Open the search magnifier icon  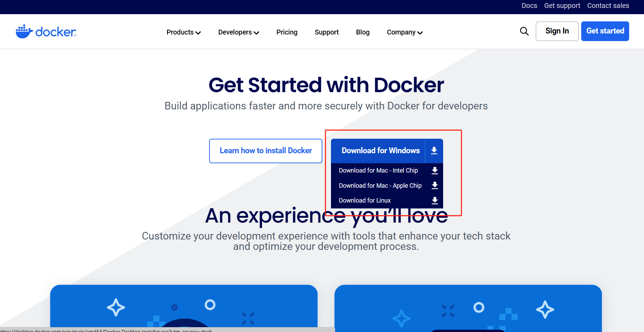[x=524, y=31]
